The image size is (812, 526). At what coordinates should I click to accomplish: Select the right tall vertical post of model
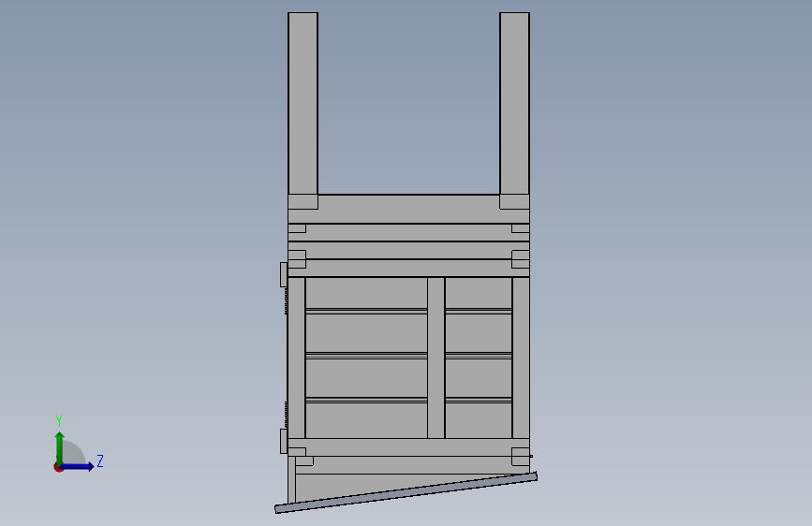point(514,104)
